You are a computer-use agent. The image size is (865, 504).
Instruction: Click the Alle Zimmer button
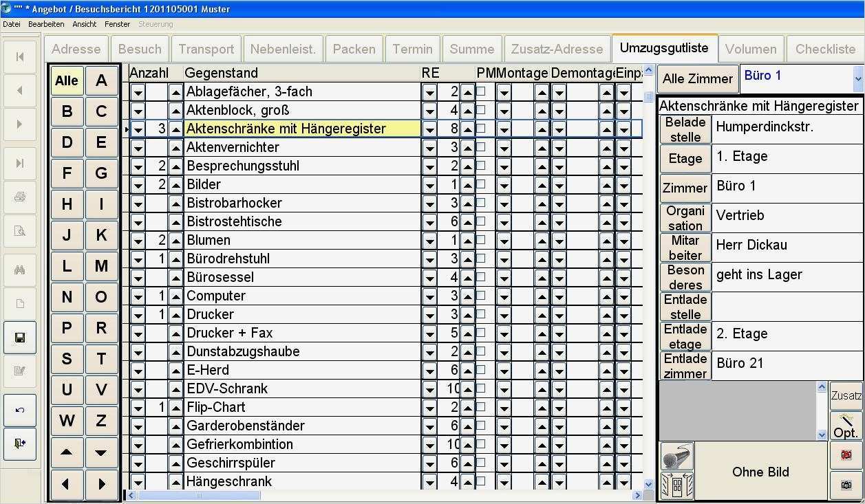tap(696, 78)
